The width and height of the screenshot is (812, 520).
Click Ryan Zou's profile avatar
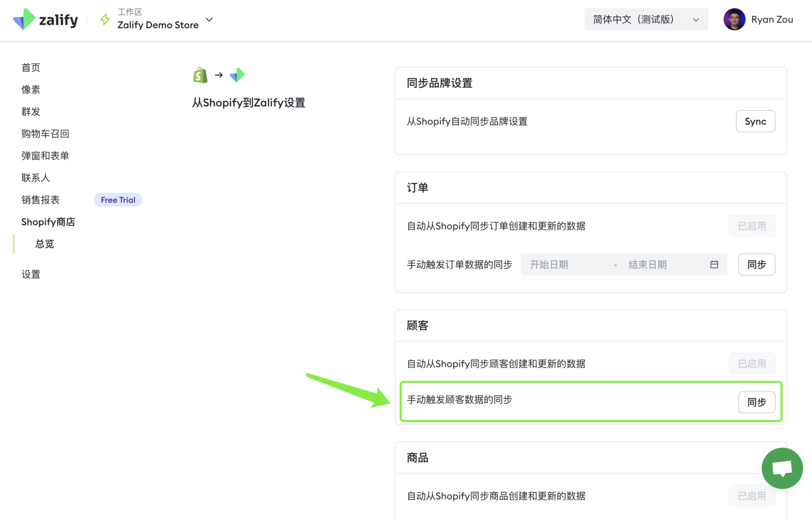pyautogui.click(x=734, y=20)
